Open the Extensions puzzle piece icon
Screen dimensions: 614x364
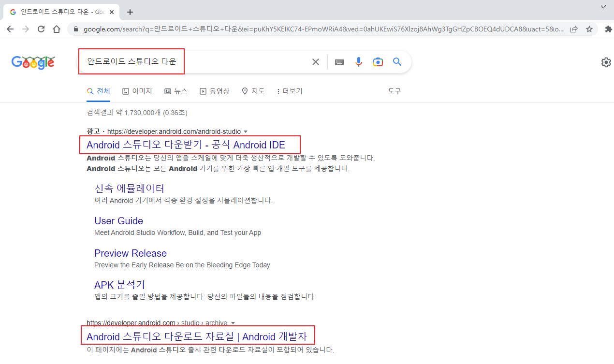click(x=608, y=29)
